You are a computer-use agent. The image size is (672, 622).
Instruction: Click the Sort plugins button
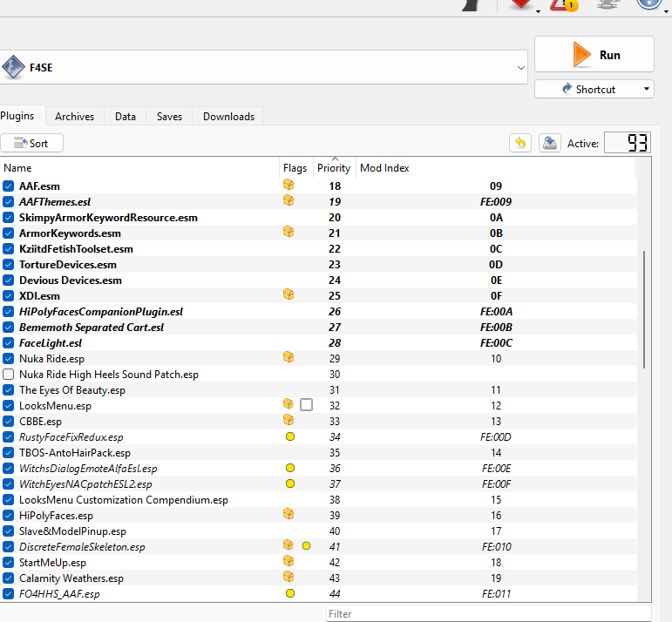pyautogui.click(x=31, y=143)
